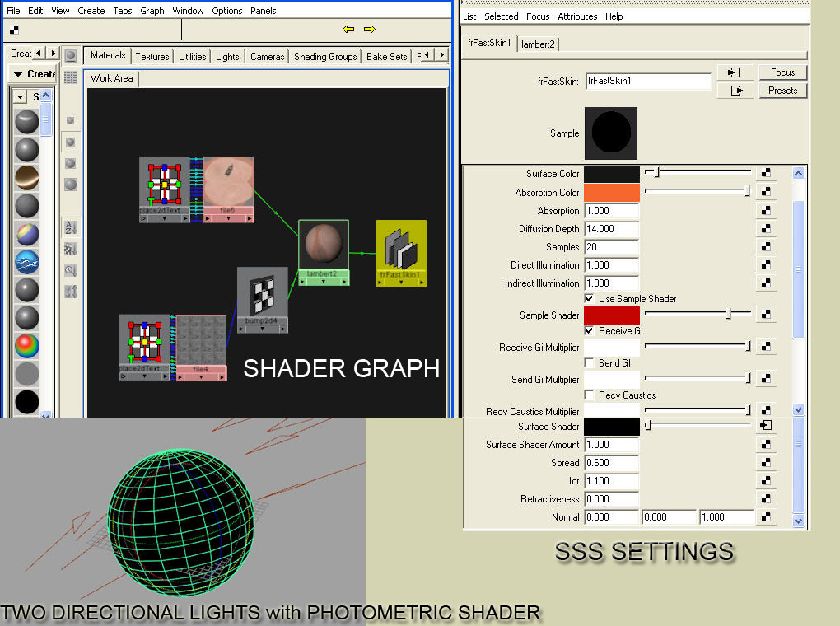Click map button for Absorption Color
The height and width of the screenshot is (626, 840).
pos(766,191)
